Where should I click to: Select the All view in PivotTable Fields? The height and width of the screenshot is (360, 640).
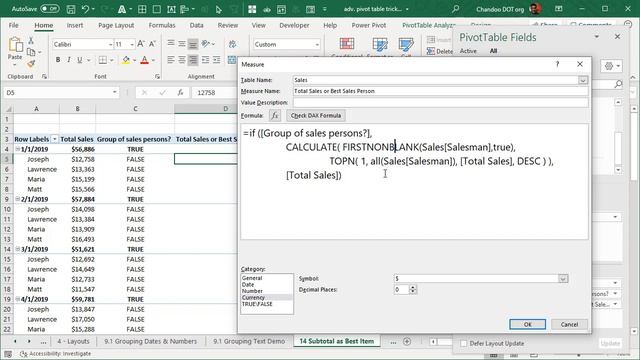click(493, 51)
